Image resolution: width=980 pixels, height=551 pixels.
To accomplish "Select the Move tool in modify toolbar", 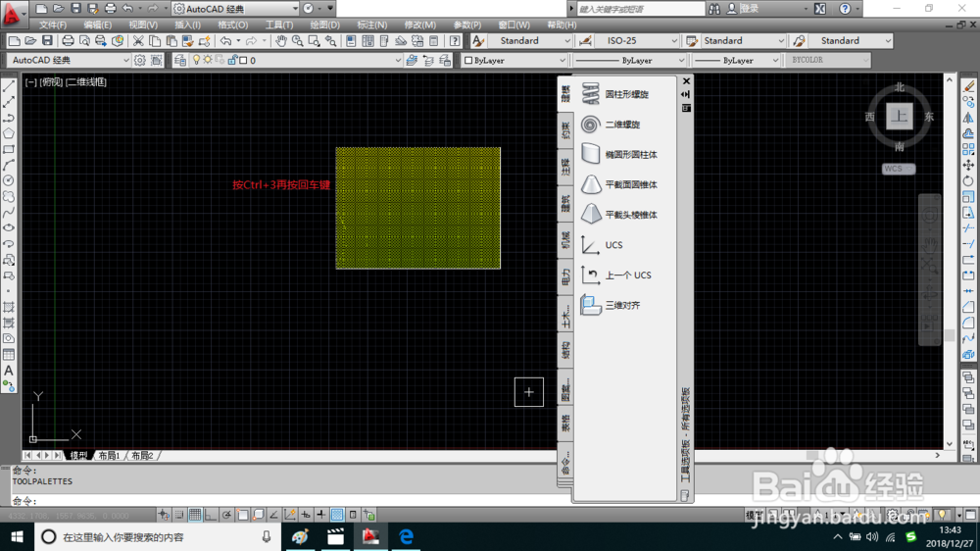I will tap(968, 165).
